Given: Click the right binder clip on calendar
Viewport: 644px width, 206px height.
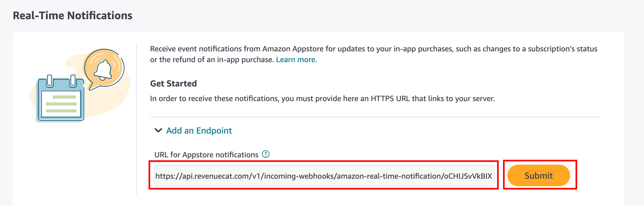Looking at the screenshot, I should (73, 81).
